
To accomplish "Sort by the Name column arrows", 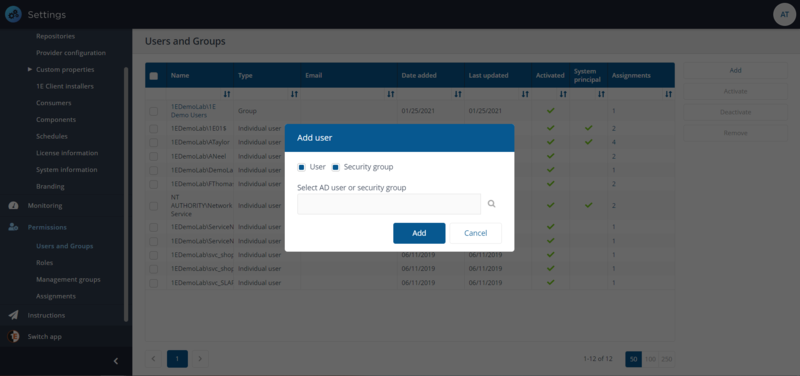I will tap(227, 94).
